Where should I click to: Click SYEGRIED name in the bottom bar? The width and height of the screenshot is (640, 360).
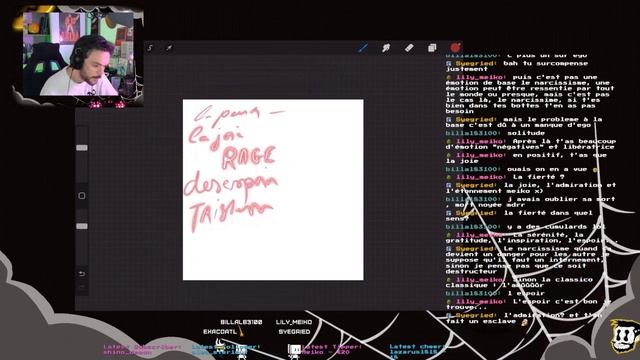pos(294,332)
